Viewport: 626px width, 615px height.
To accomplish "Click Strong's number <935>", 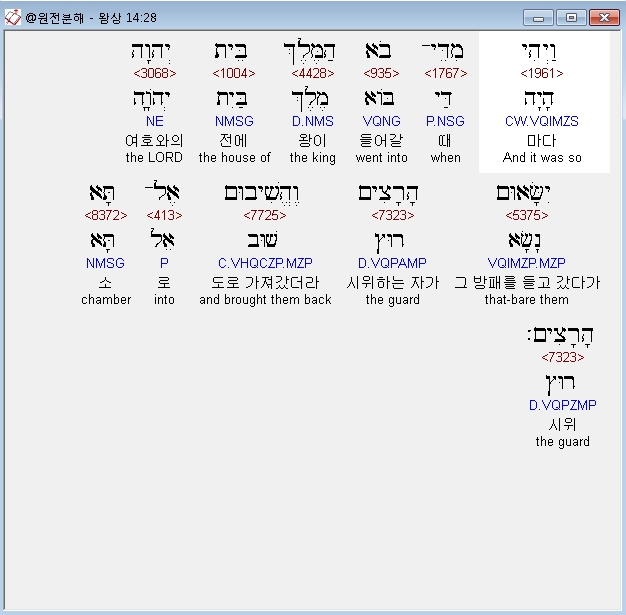I will click(x=381, y=73).
